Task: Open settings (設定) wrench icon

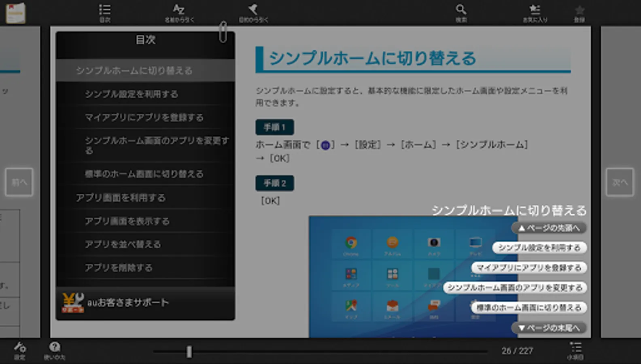Action: point(20,351)
